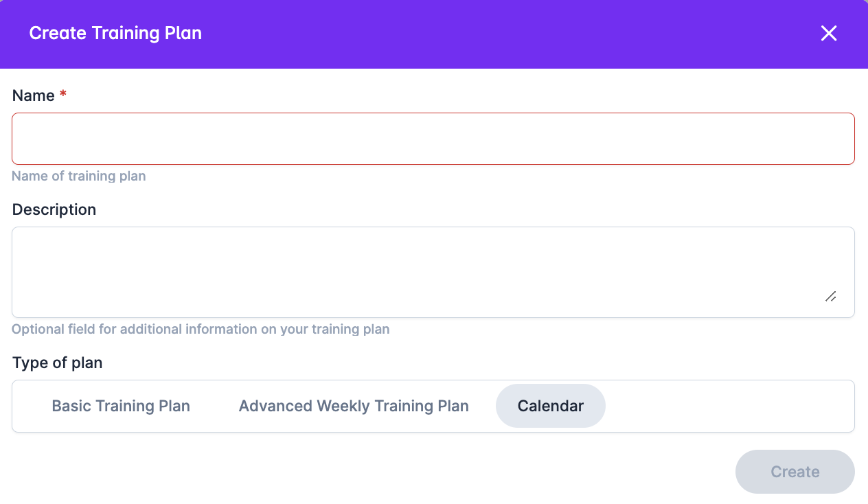Screen dimensions: 868x504
Task: Click the red required asterisk beside Name
Action: pyautogui.click(x=63, y=95)
